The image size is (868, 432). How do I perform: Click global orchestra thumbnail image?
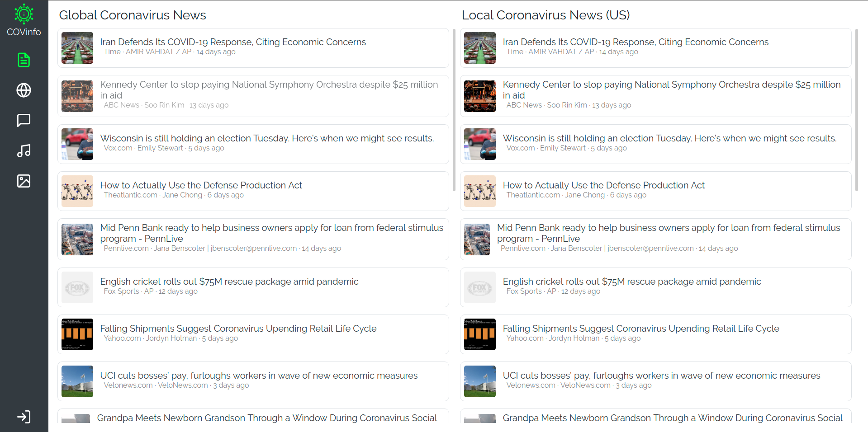click(77, 96)
